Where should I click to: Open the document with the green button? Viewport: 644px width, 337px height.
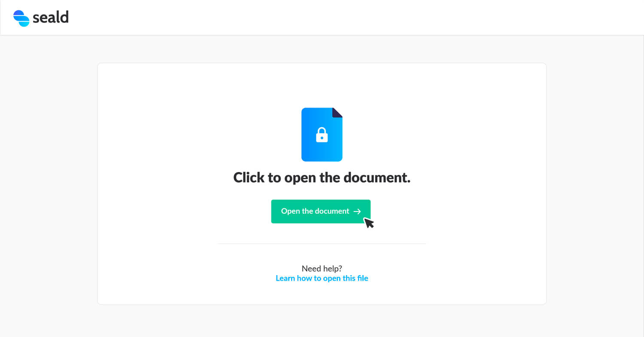click(321, 211)
